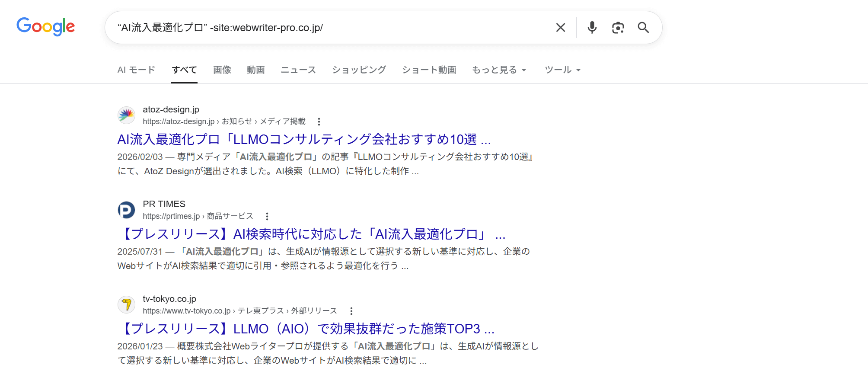Switch to AI モード tab
Screen dimensions: 868x384
click(136, 70)
